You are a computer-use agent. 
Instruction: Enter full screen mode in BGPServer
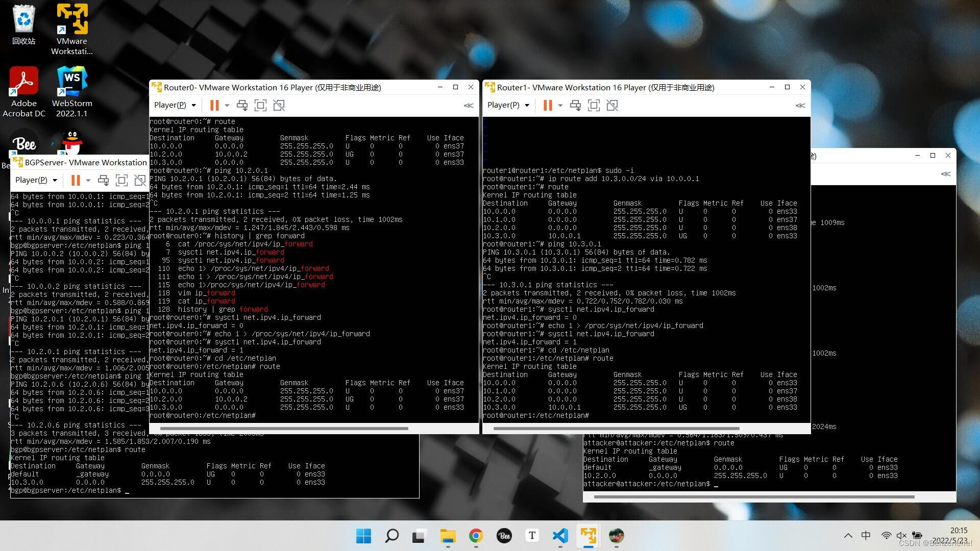pos(121,180)
